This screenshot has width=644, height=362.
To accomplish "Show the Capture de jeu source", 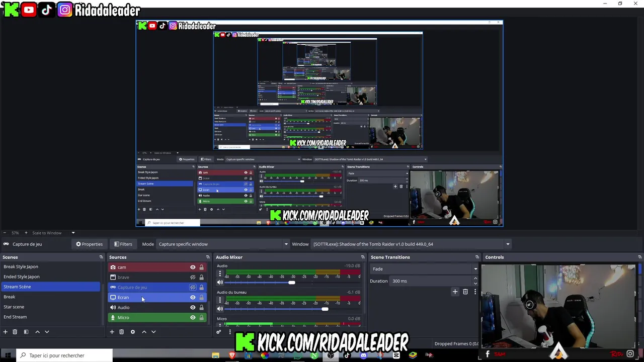I will pyautogui.click(x=193, y=287).
